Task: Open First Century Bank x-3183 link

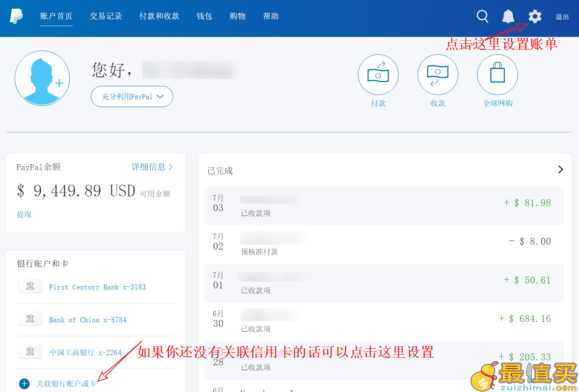Action: click(x=97, y=287)
